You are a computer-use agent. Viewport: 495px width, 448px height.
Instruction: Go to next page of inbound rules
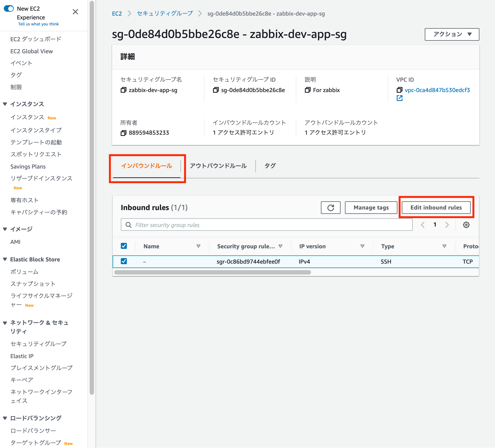[x=447, y=225]
